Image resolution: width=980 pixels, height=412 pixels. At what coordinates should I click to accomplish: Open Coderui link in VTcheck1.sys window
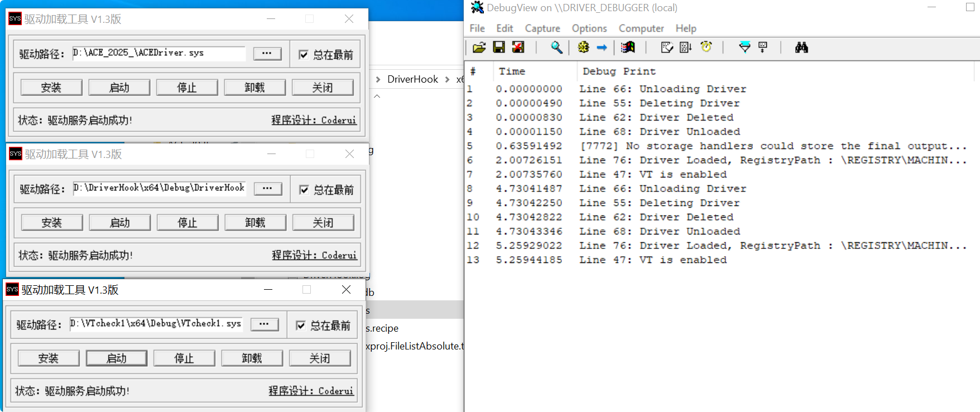tap(311, 391)
